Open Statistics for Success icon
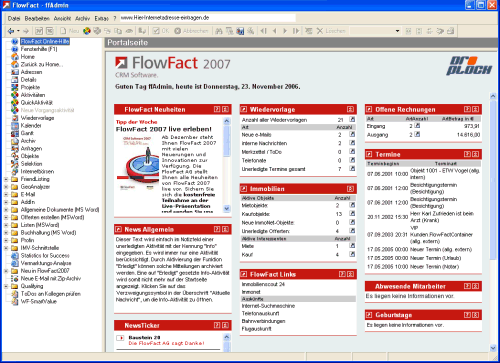 [x=15, y=256]
